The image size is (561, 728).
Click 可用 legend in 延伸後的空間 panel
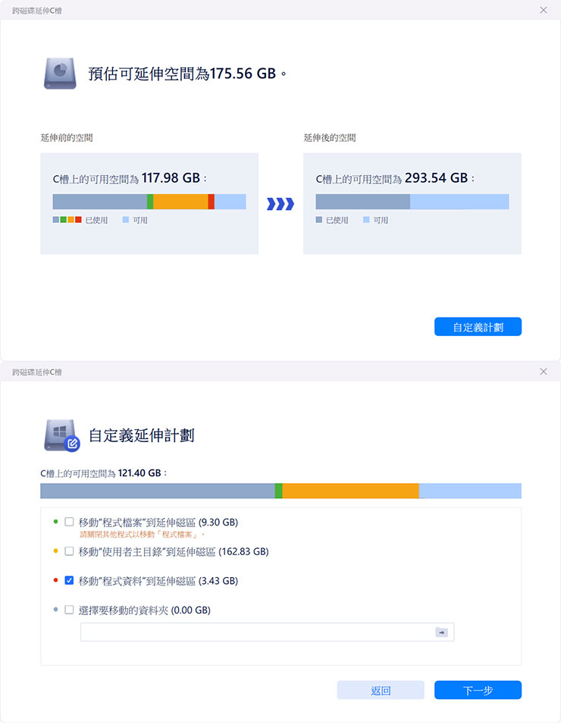376,220
